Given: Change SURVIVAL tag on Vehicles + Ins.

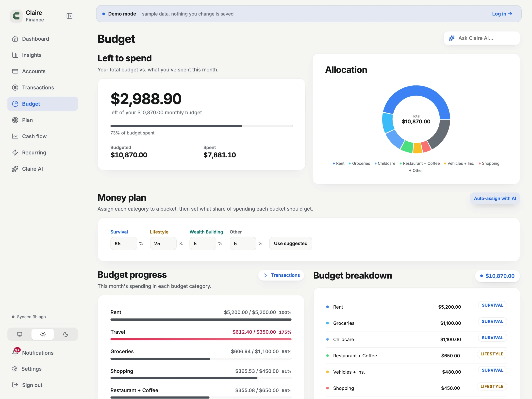Looking at the screenshot, I should (x=492, y=370).
